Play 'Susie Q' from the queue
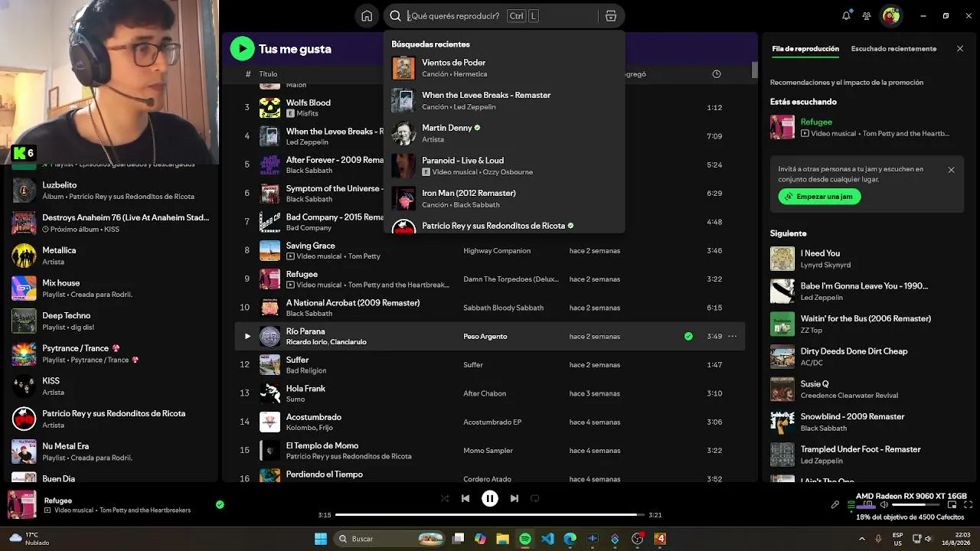The width and height of the screenshot is (980, 551). pos(782,390)
